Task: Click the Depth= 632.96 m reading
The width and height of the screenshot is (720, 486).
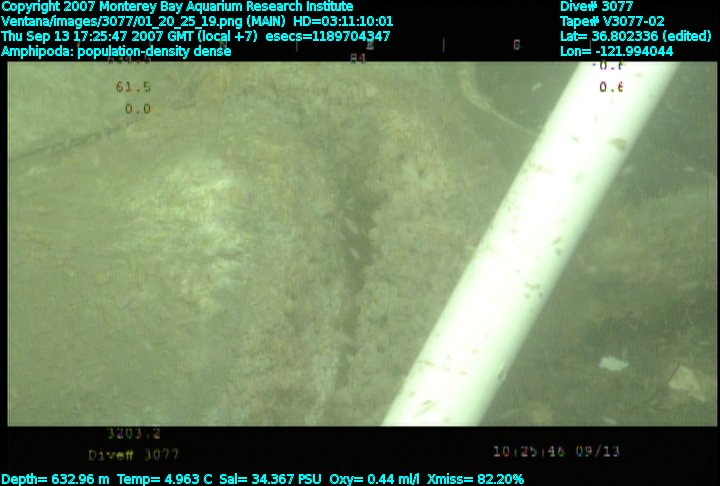Action: click(56, 479)
